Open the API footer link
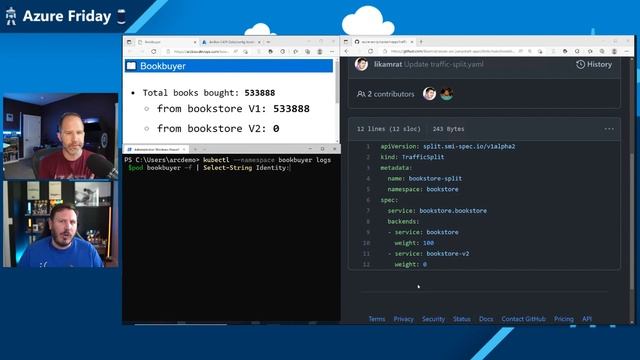 tap(587, 319)
